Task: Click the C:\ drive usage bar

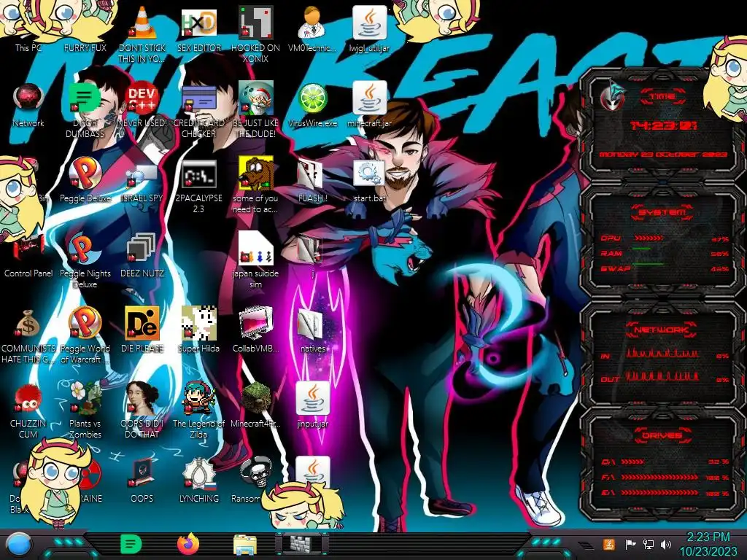Action: pyautogui.click(x=632, y=462)
